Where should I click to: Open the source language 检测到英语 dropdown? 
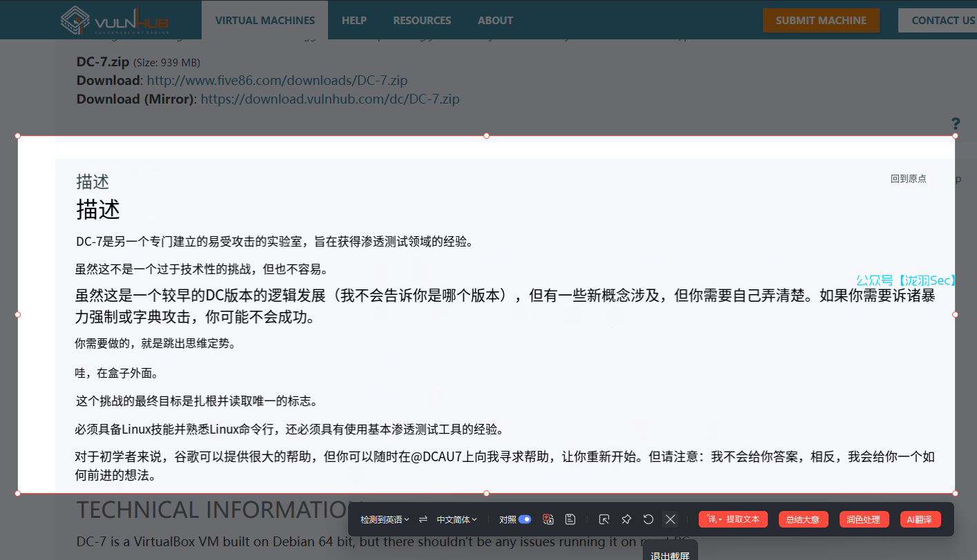click(385, 519)
